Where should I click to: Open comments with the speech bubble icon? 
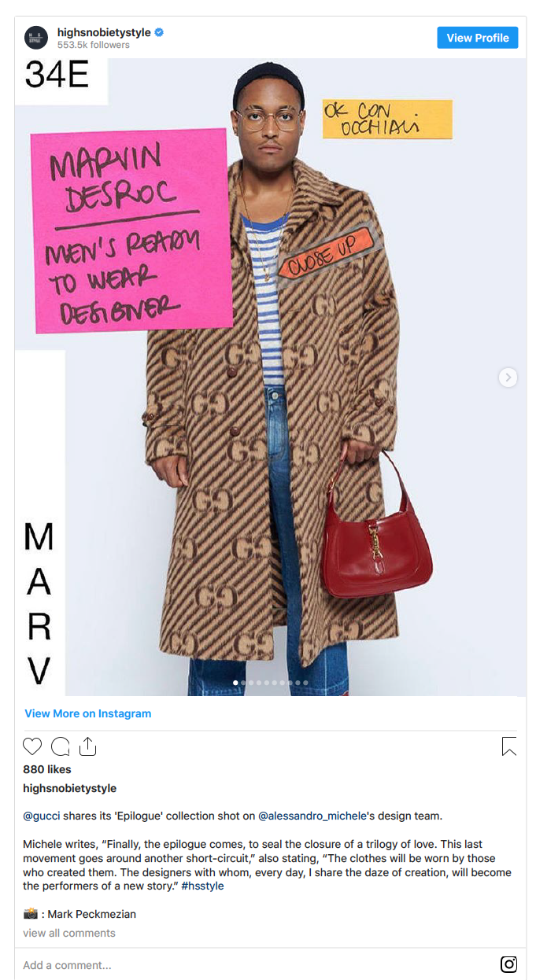[60, 746]
